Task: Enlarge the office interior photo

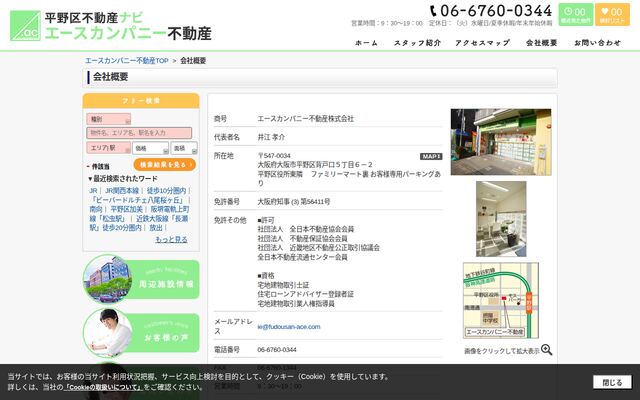Action: 501,219
